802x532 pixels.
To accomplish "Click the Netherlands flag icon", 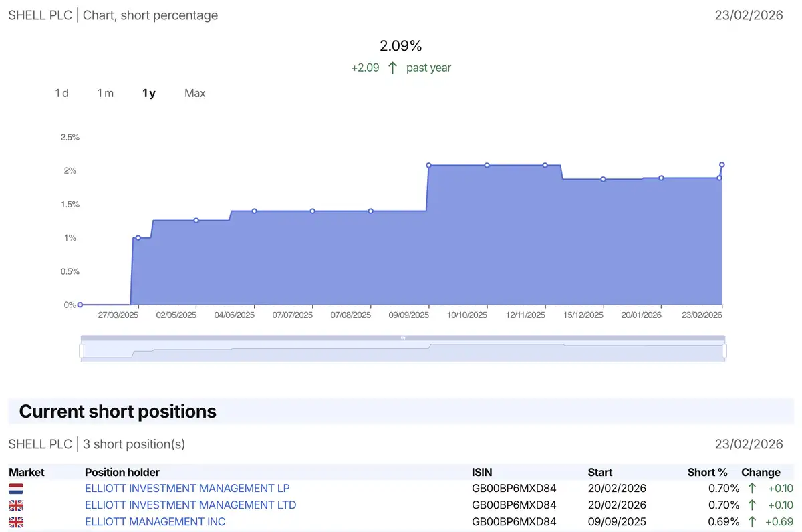I will click(16, 489).
